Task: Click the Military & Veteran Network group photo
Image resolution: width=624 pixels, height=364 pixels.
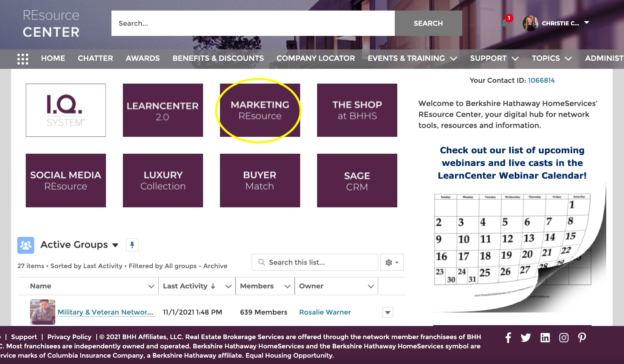Action: [x=43, y=312]
